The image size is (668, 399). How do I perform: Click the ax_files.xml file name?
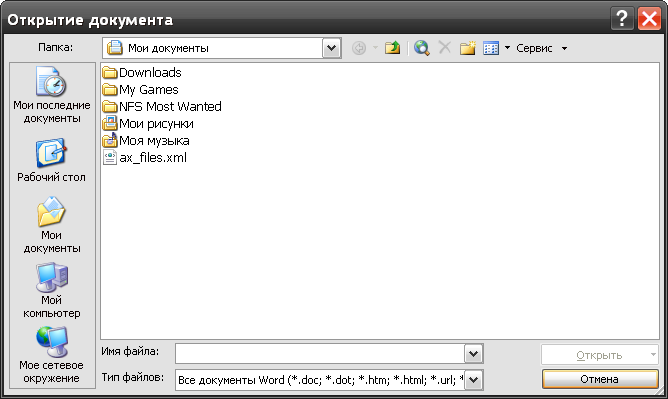pyautogui.click(x=153, y=158)
